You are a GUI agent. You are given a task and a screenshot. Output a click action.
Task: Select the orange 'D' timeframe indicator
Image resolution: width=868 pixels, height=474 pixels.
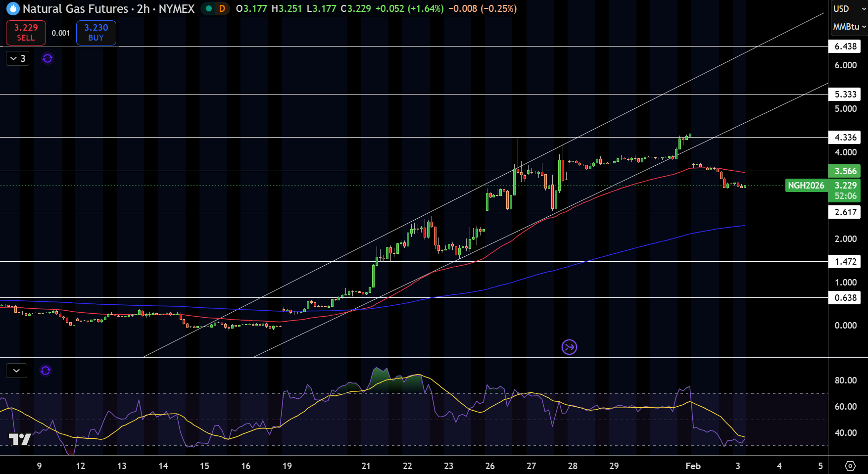(x=221, y=8)
